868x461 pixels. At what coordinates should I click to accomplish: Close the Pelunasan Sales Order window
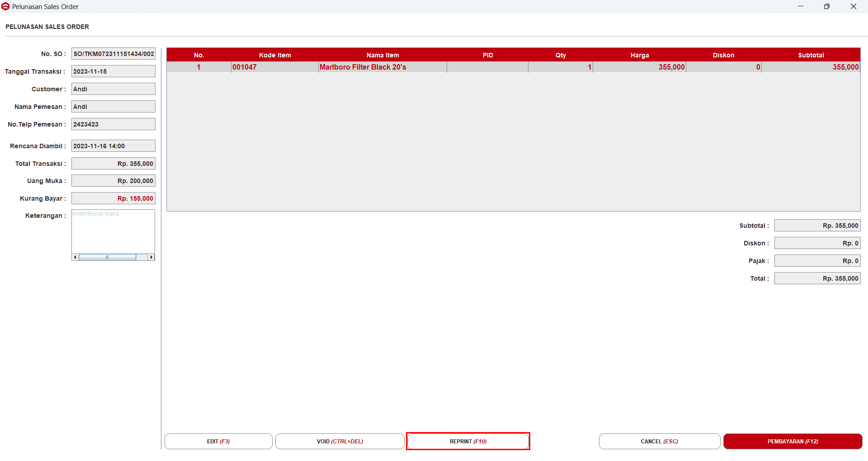pyautogui.click(x=854, y=6)
